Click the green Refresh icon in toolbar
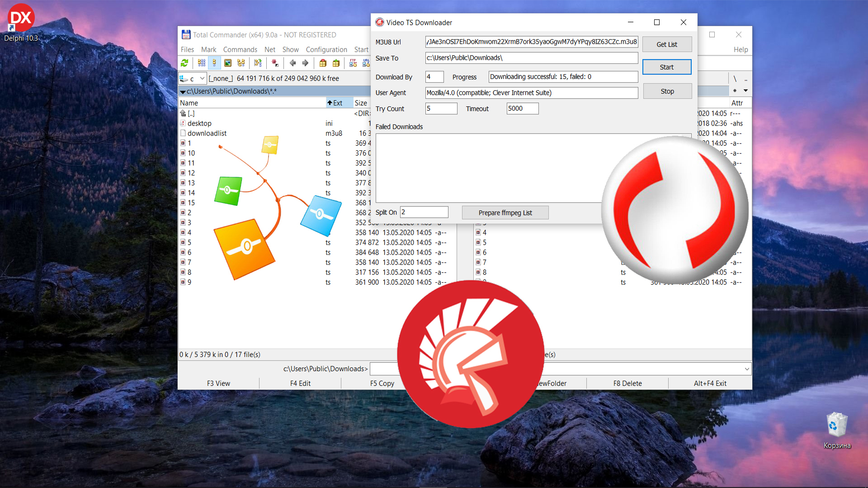This screenshot has width=868, height=488. click(x=184, y=63)
